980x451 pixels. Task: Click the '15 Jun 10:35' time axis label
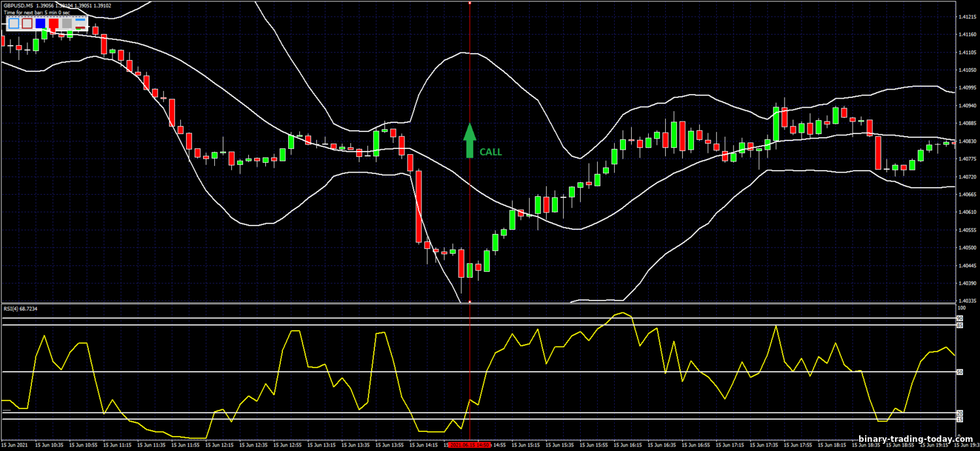tap(50, 444)
